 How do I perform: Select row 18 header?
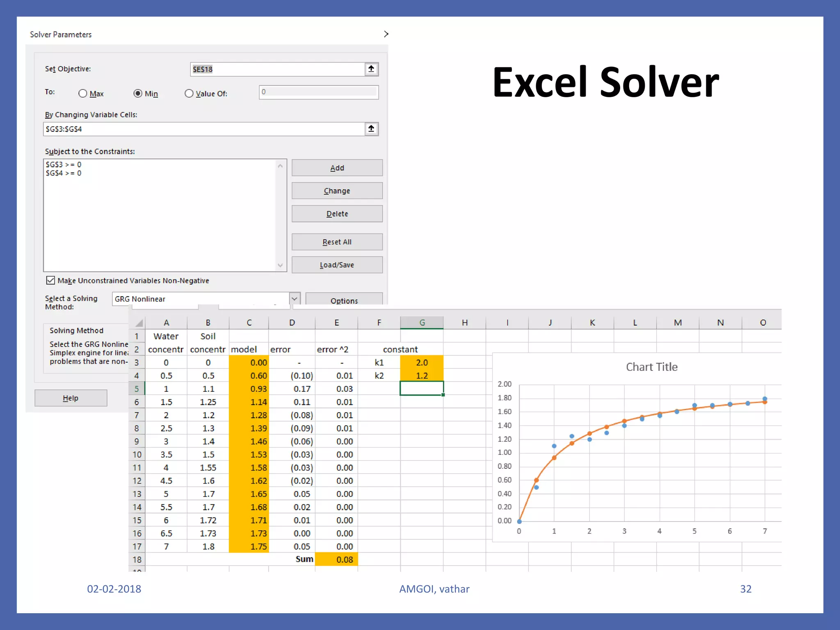(137, 559)
